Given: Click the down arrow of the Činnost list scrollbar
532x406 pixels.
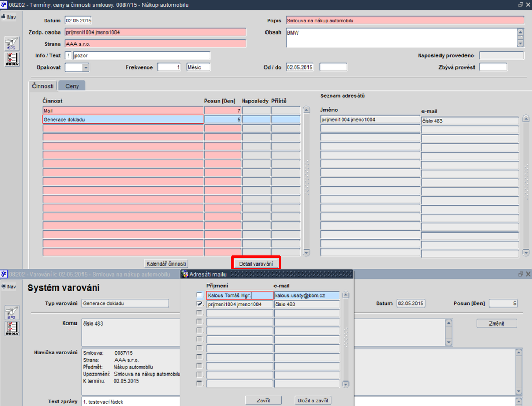Looking at the screenshot, I should [x=306, y=253].
